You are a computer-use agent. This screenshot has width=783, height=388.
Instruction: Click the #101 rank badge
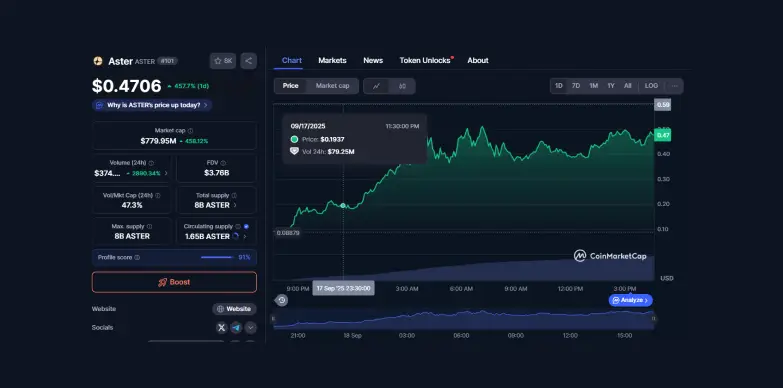(167, 61)
